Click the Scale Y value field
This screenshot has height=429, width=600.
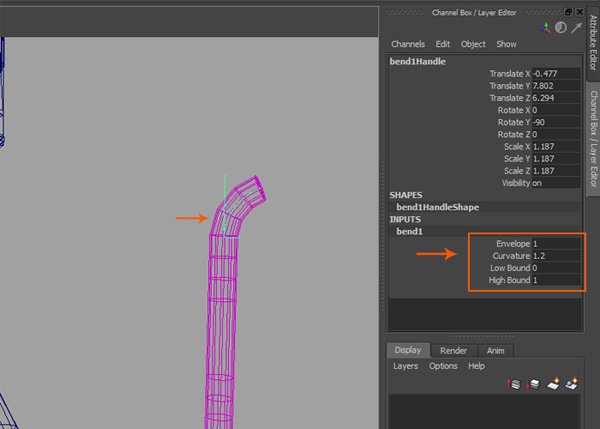[x=556, y=159]
